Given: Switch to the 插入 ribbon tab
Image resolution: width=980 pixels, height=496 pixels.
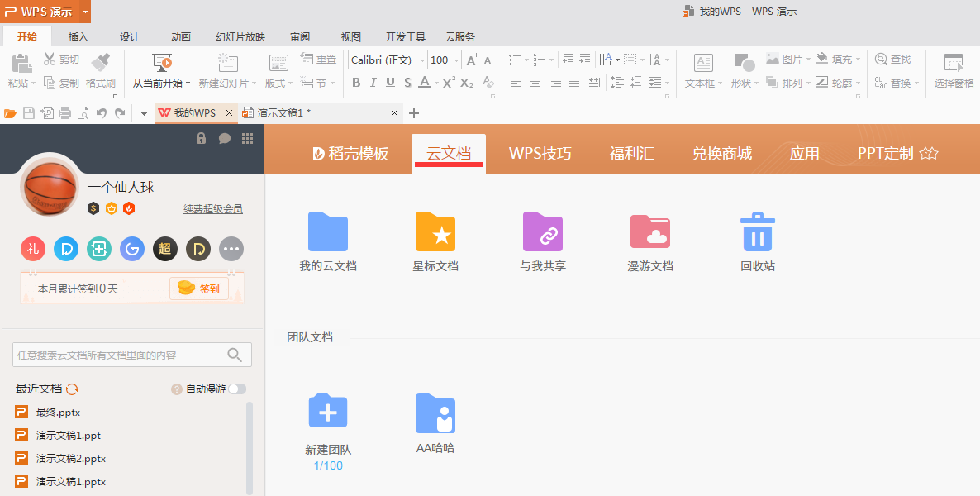Looking at the screenshot, I should pos(78,36).
